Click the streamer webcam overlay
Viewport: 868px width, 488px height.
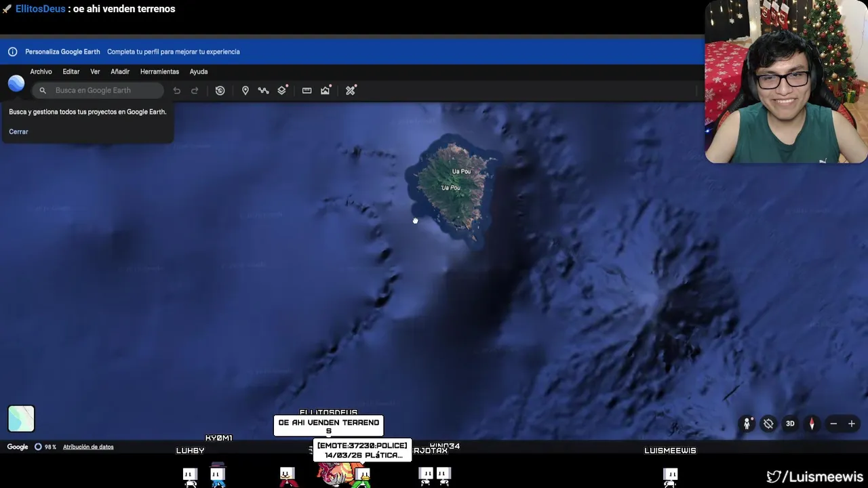786,81
